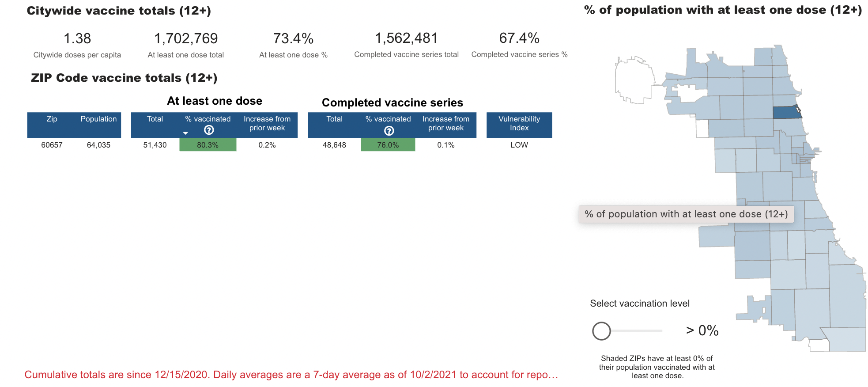Click the Vulnerability Index column header
868x387 pixels.
(x=519, y=124)
